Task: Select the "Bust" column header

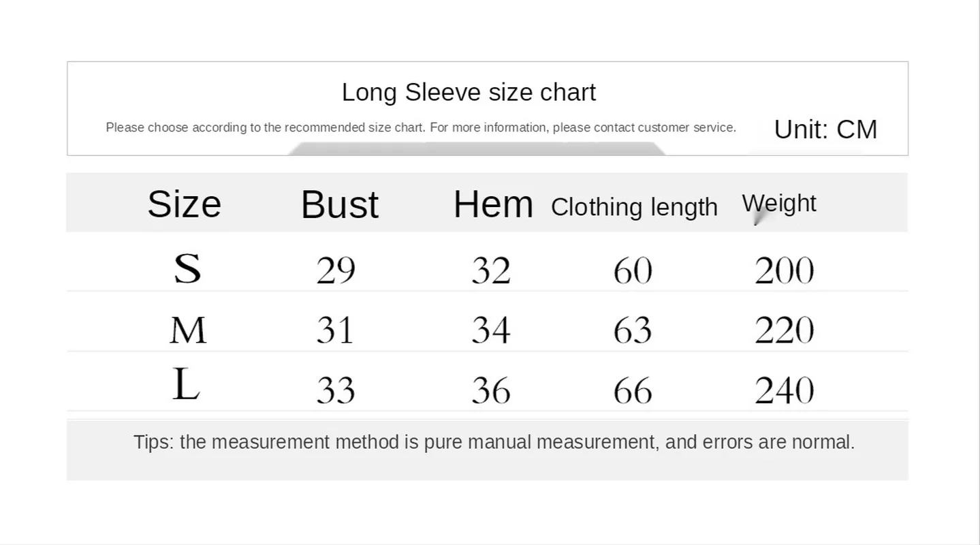Action: click(x=339, y=204)
